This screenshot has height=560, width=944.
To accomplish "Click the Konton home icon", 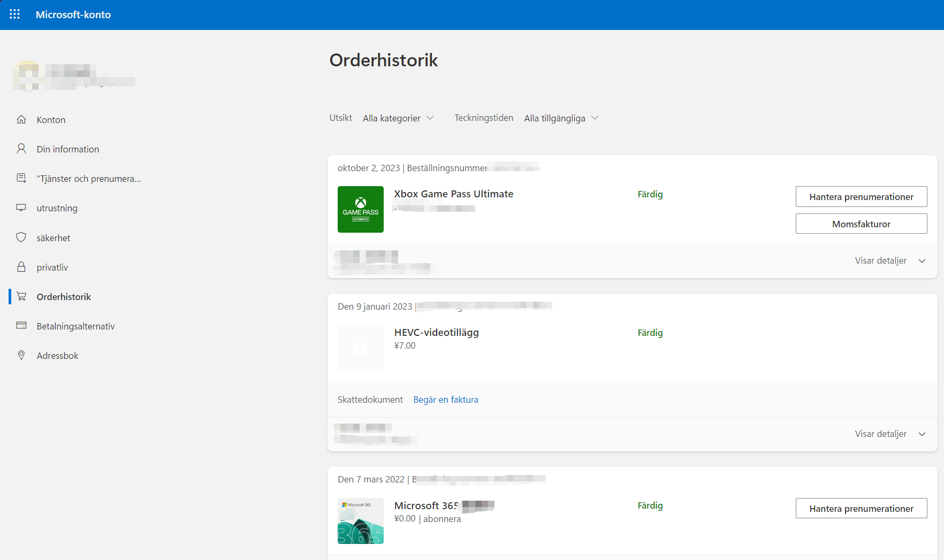I will pos(21,119).
